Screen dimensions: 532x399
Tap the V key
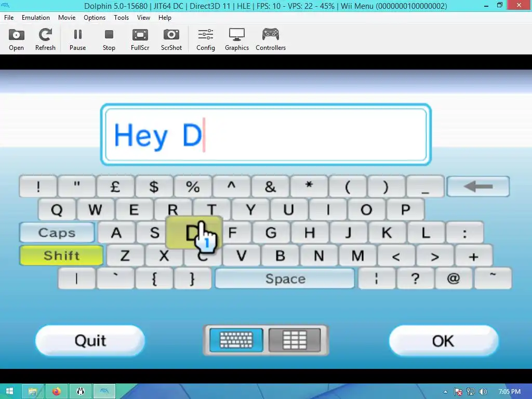[x=242, y=255]
